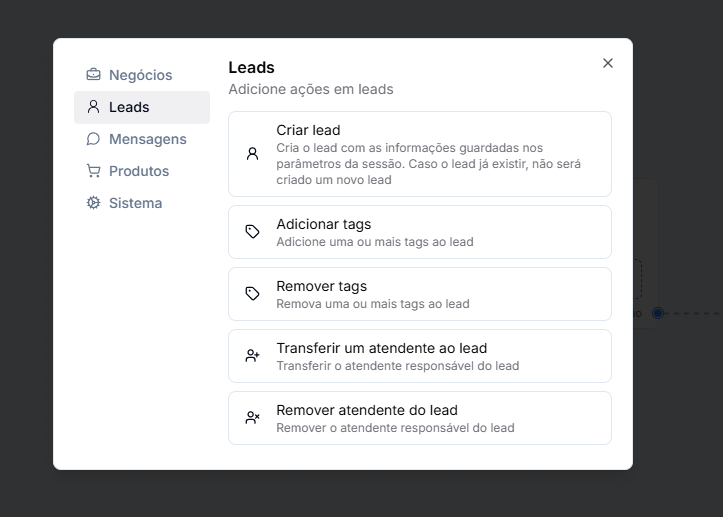Viewport: 723px width, 517px height.
Task: Click the gear icon beside Sistema
Action: tap(93, 203)
